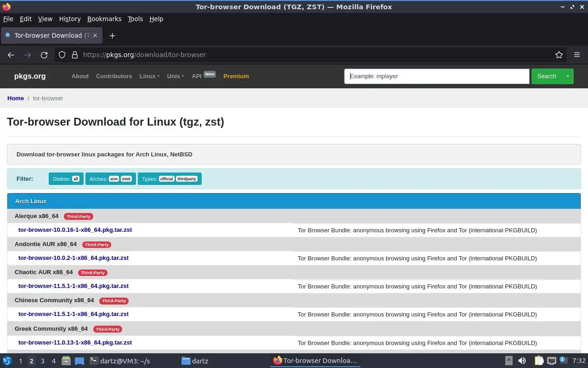This screenshot has height=368, width=588.
Task: Click the Arch Linux section header
Action: pyautogui.click(x=294, y=201)
